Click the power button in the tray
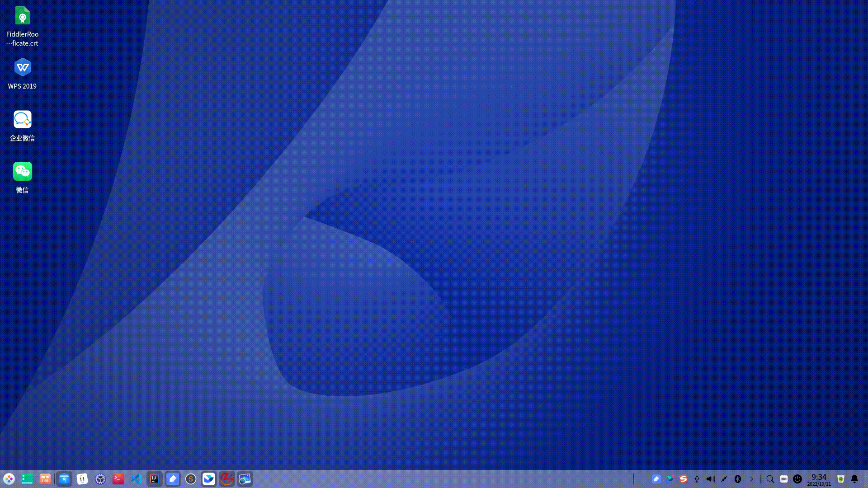 (797, 479)
